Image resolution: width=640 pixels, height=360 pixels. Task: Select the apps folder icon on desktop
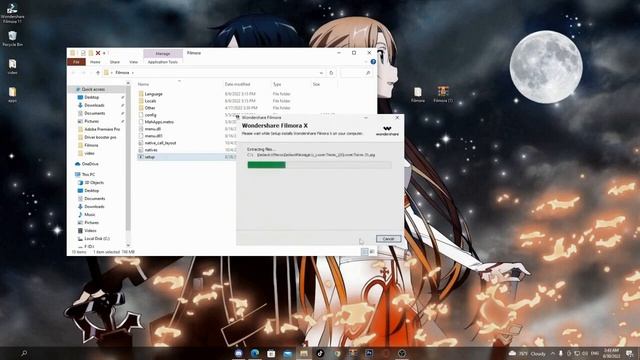[12, 94]
